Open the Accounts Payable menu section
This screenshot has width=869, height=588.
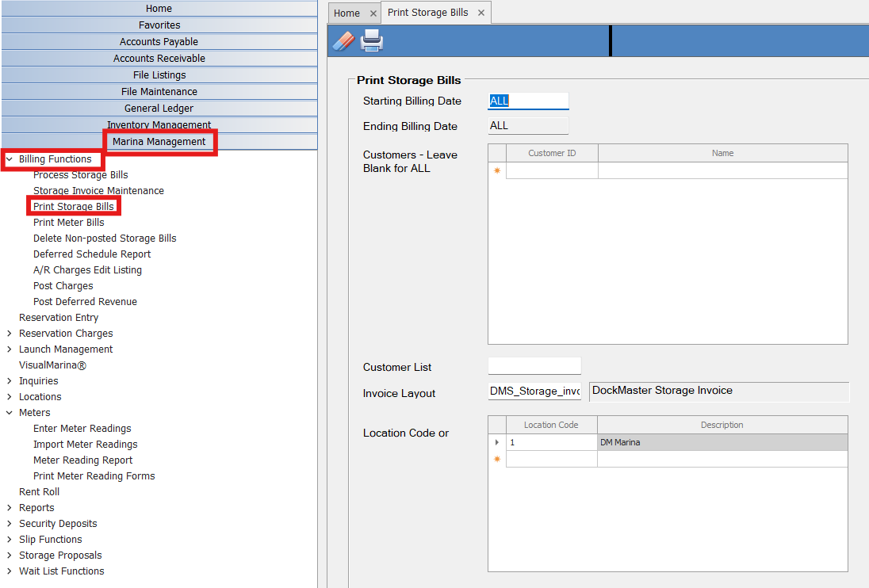click(159, 42)
